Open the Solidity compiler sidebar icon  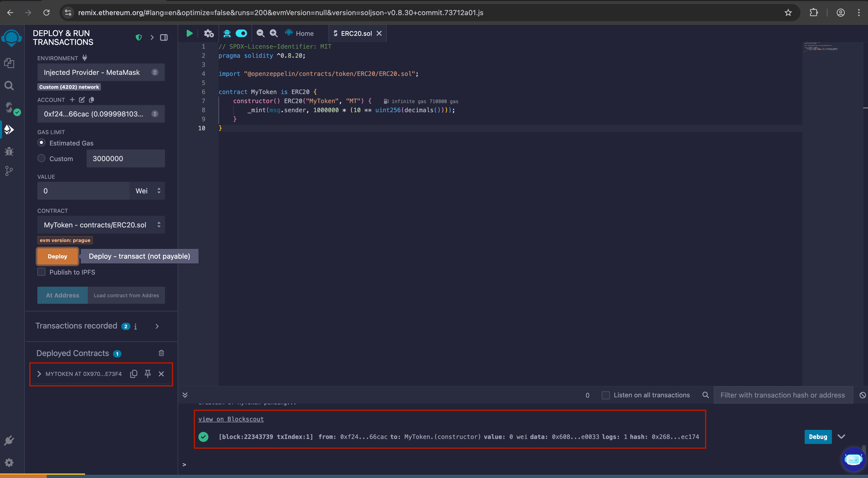coord(9,108)
